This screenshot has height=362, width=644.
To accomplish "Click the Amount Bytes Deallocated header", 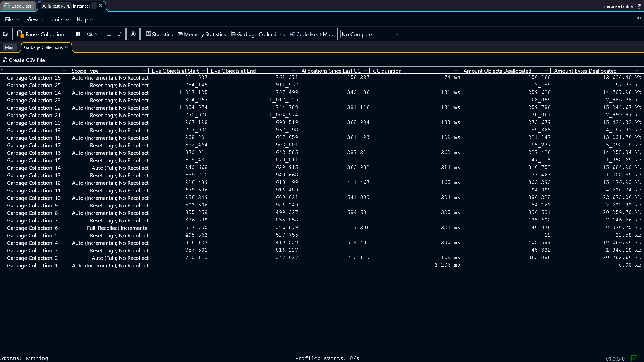I will pyautogui.click(x=585, y=71).
